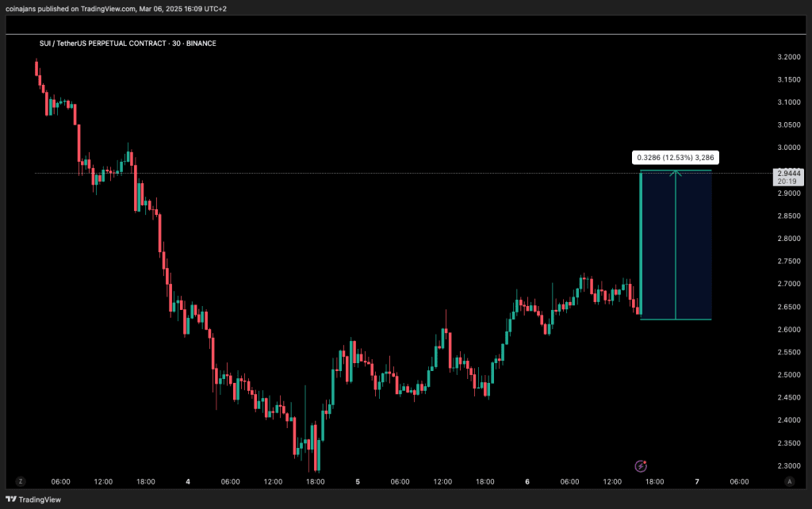Viewport: 812px width, 509px height.
Task: Toggle the A auto-scale button on price axis
Action: click(789, 481)
